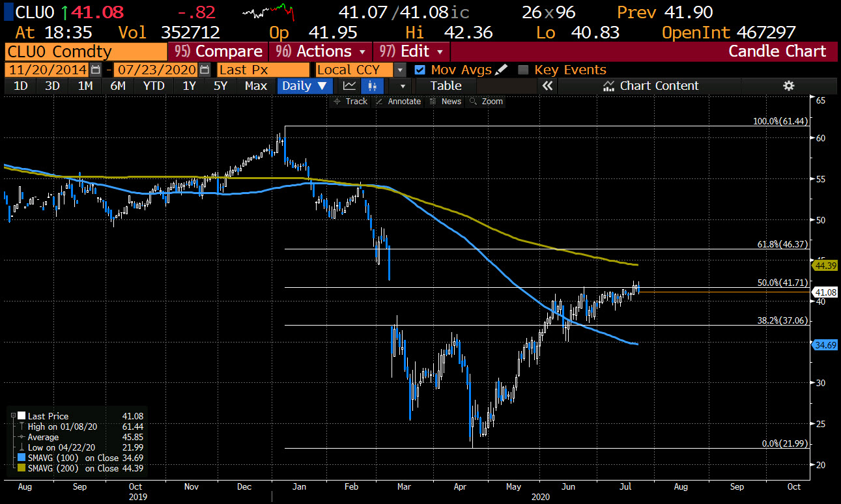Click the Compare button
This screenshot has height=504, width=841.
click(x=219, y=51)
